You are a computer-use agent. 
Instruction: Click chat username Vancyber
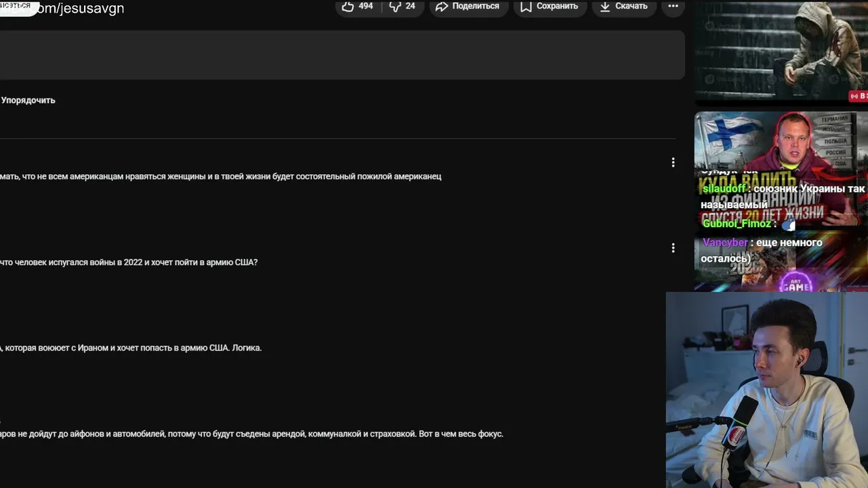pos(725,243)
